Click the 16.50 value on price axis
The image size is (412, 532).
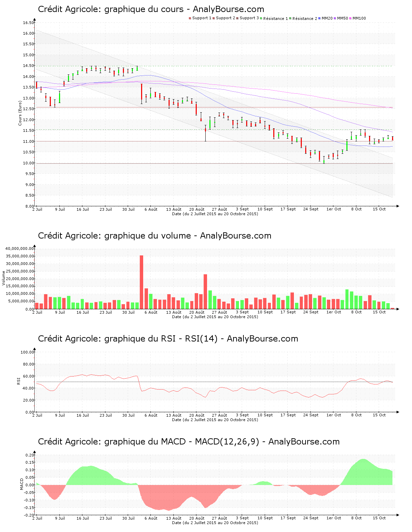tap(28, 23)
